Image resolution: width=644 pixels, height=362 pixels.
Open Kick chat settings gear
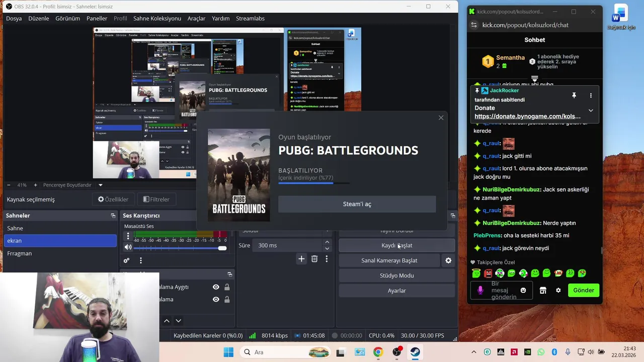pos(558,290)
